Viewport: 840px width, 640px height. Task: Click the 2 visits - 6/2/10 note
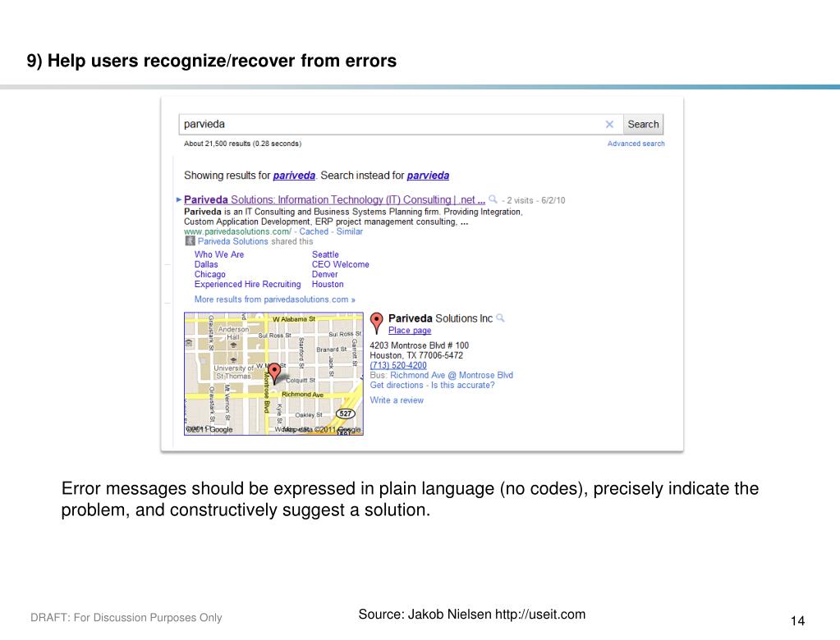(535, 200)
